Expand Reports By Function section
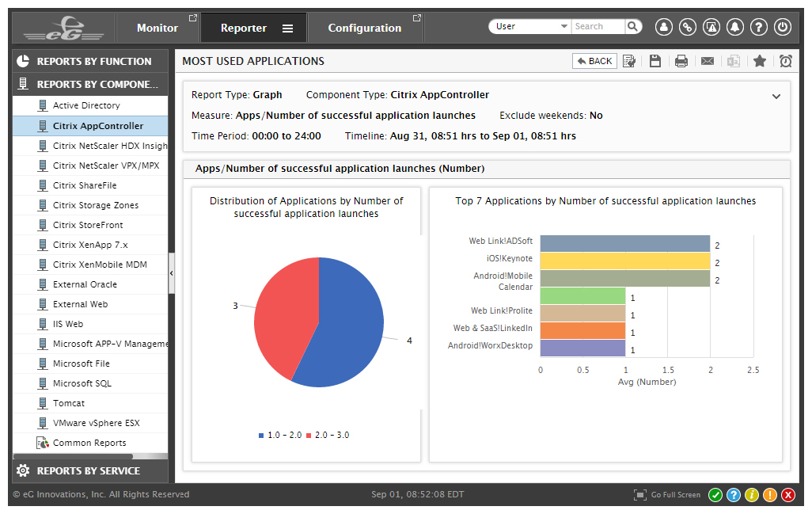812x514 pixels. [x=90, y=61]
